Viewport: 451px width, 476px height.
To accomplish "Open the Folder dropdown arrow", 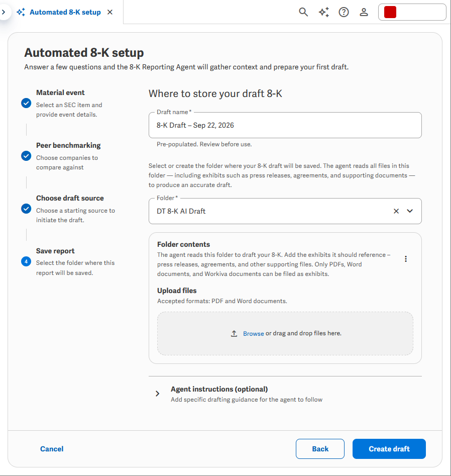I will 410,211.
